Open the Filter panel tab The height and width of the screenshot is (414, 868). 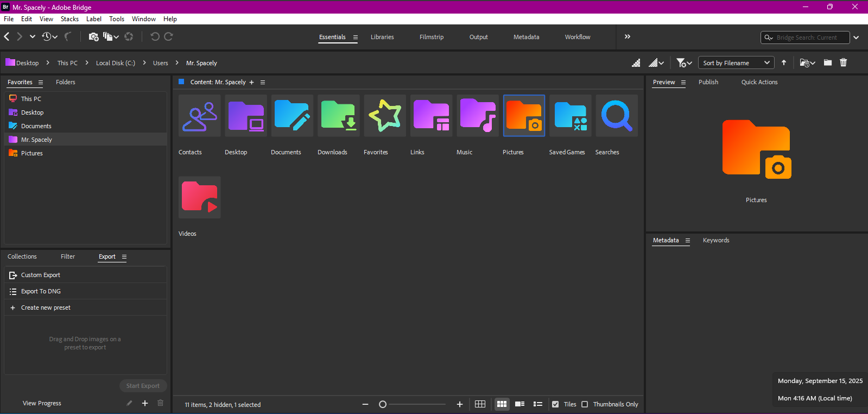tap(68, 256)
